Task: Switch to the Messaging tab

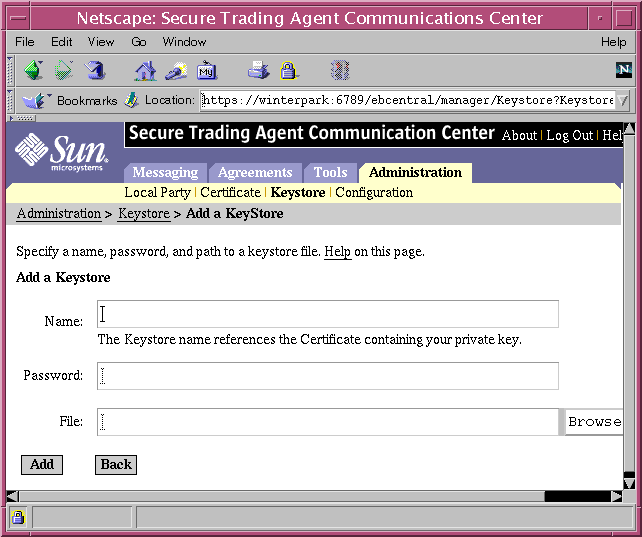Action: (165, 172)
